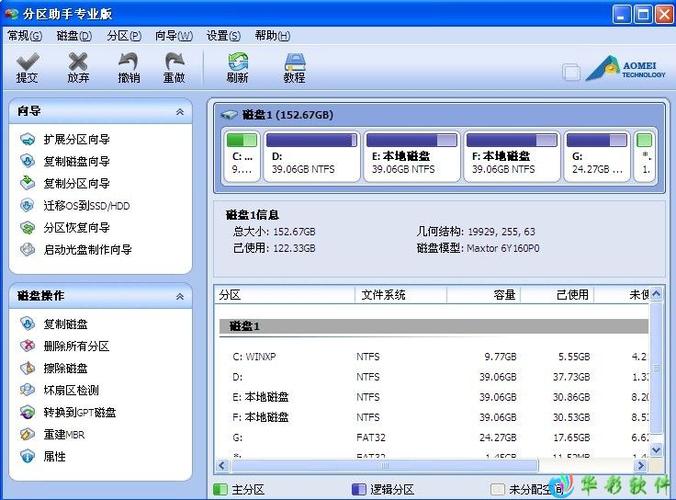Select 转换到GPT磁盘 in disk operations
The width and height of the screenshot is (676, 500).
[79, 413]
